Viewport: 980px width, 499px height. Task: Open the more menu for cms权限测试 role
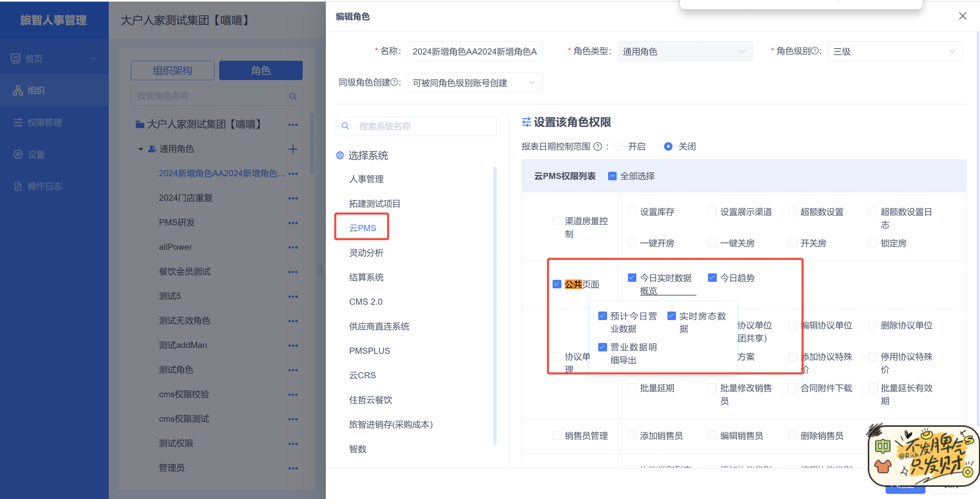coord(292,419)
